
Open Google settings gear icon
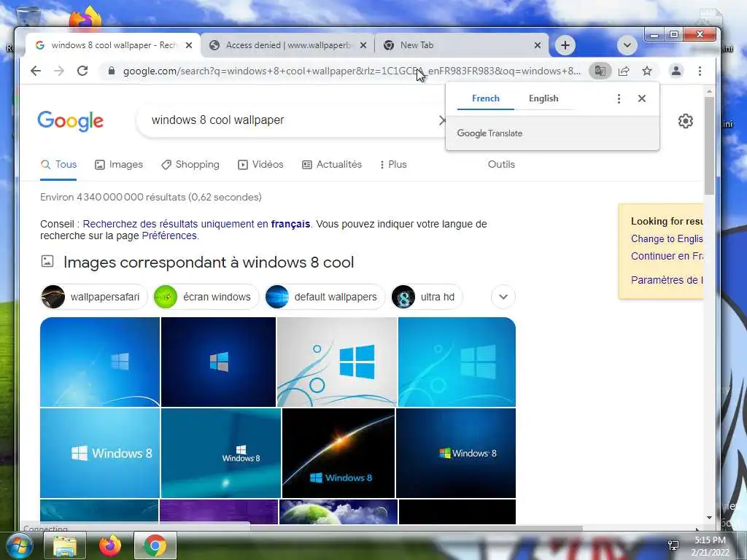click(686, 121)
